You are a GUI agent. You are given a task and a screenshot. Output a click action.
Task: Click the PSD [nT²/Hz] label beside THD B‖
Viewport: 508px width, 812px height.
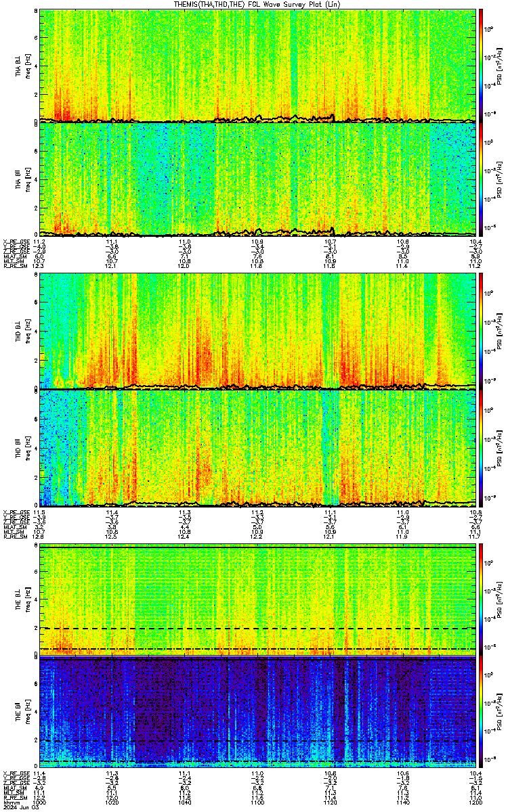pyautogui.click(x=500, y=447)
